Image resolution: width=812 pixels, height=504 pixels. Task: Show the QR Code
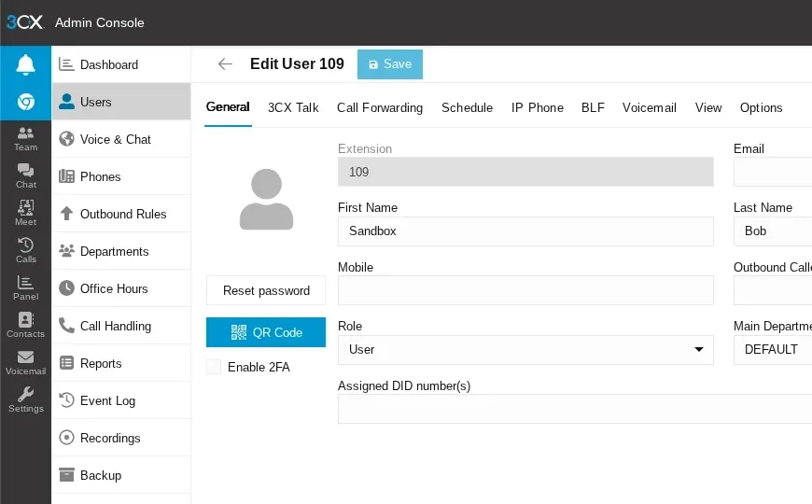coord(266,332)
